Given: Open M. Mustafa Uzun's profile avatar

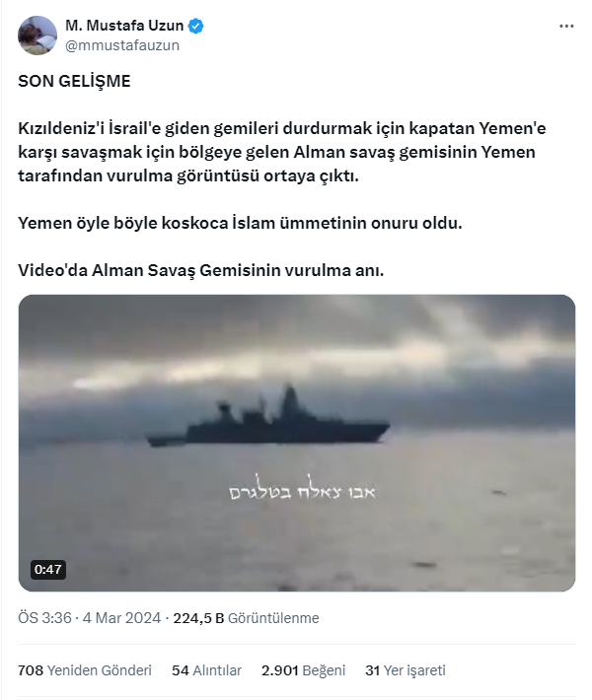Looking at the screenshot, I should (x=37, y=35).
